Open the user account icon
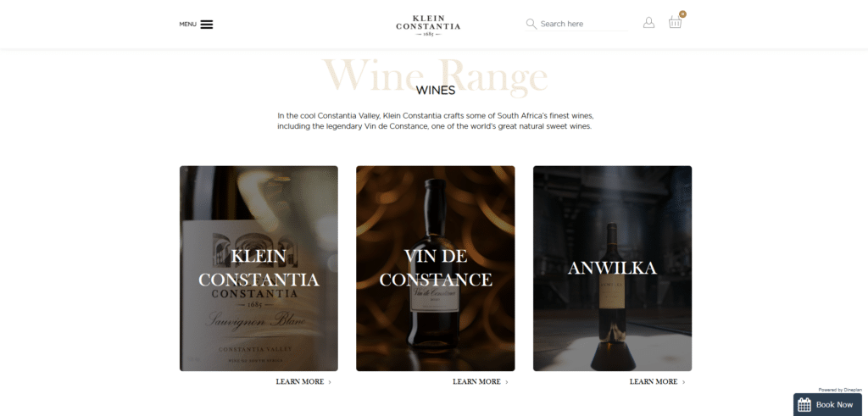The image size is (868, 416). pyautogui.click(x=648, y=23)
